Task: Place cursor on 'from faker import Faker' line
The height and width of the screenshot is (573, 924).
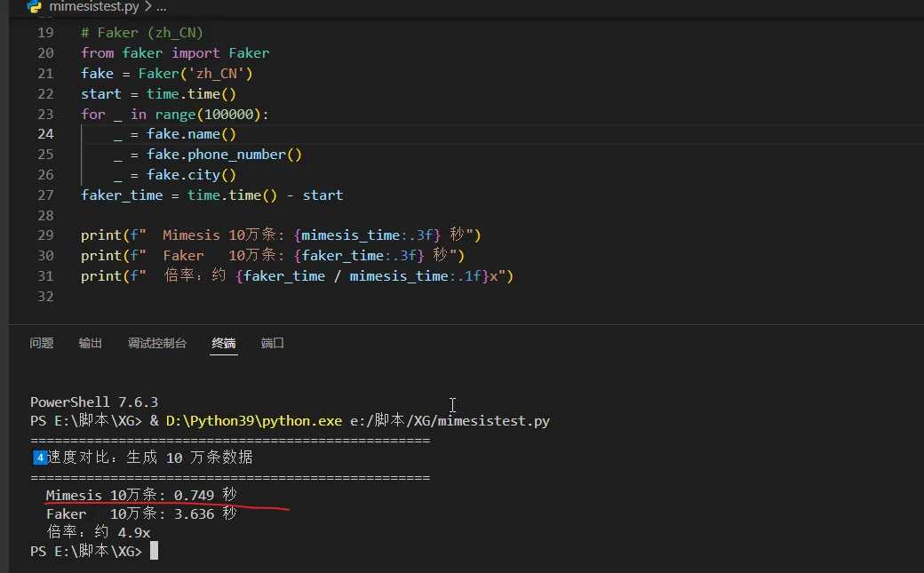Action: tap(175, 53)
